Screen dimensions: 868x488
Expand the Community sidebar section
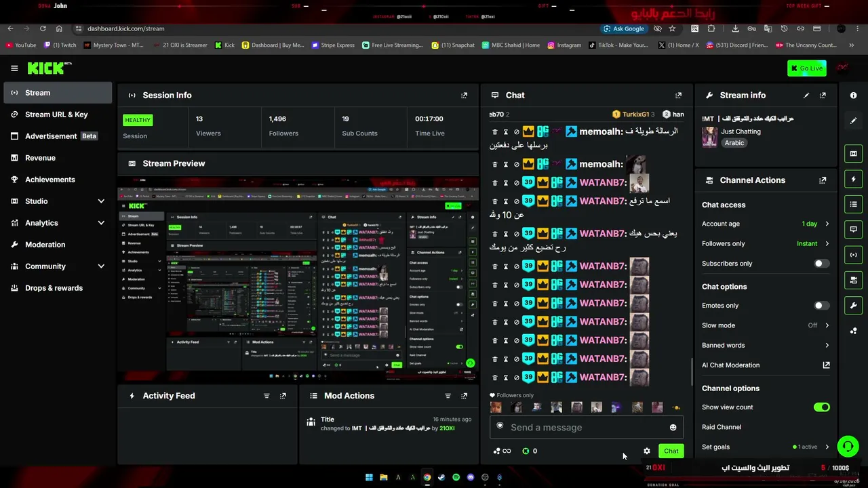tap(101, 266)
